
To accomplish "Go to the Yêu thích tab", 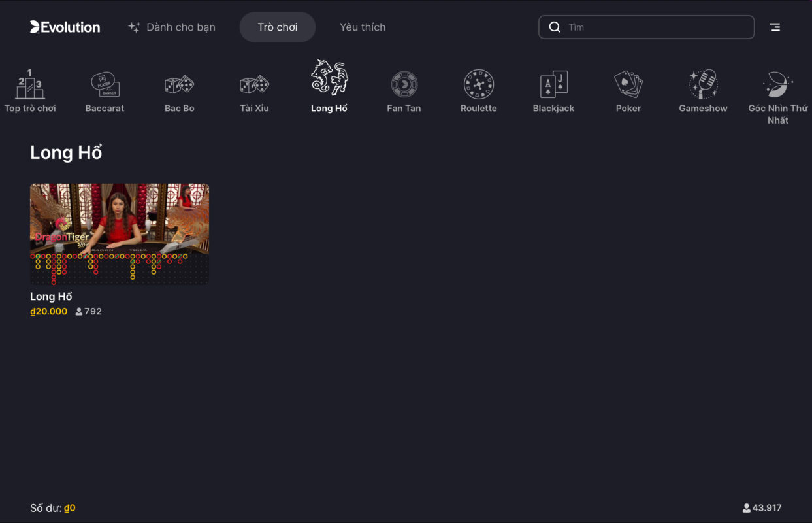I will point(363,27).
